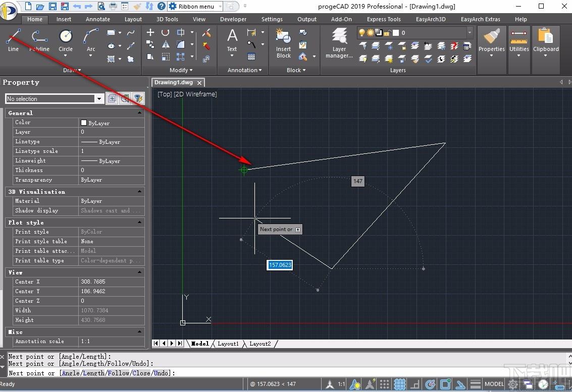Image resolution: width=572 pixels, height=392 pixels.
Task: Open progeCAD application menu logo
Action: [x=8, y=11]
